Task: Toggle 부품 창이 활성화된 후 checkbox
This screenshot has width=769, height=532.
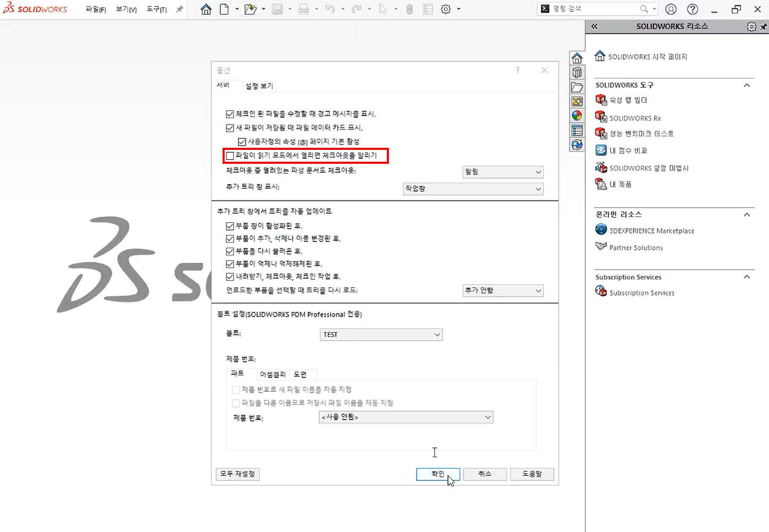Action: (230, 226)
